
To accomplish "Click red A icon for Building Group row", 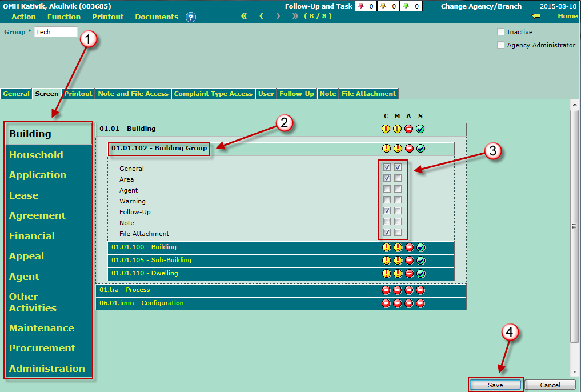I will (409, 149).
